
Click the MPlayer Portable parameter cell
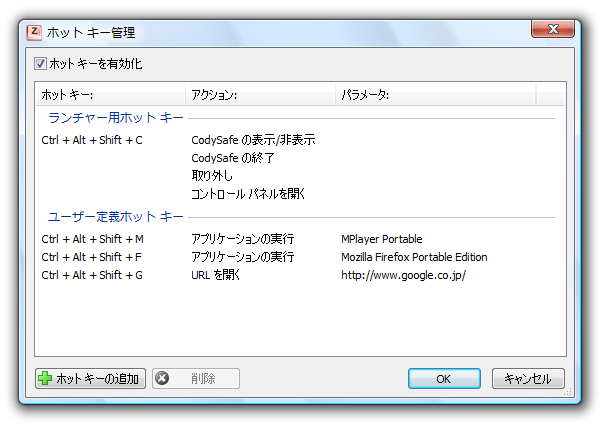pyautogui.click(x=382, y=239)
